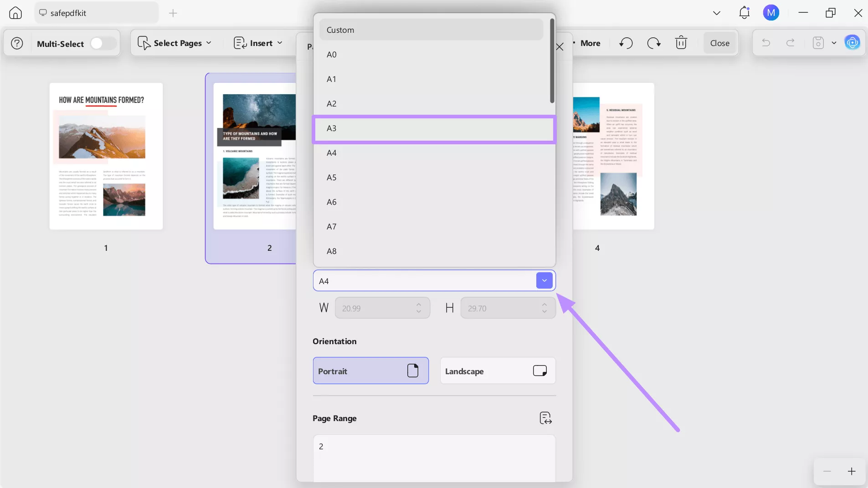The height and width of the screenshot is (488, 868).
Task: Open the Select Pages dropdown
Action: coord(175,43)
